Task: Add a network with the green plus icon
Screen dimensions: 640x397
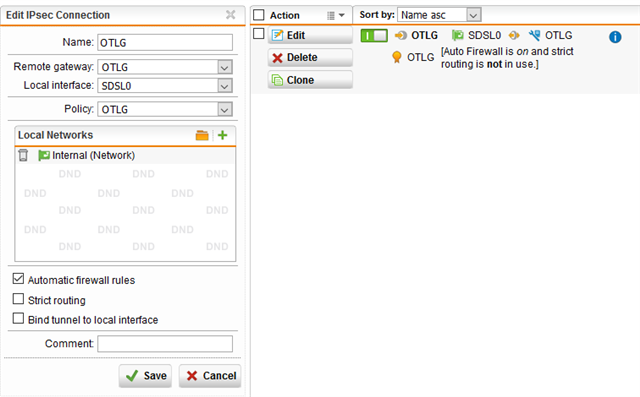Action: tap(222, 135)
